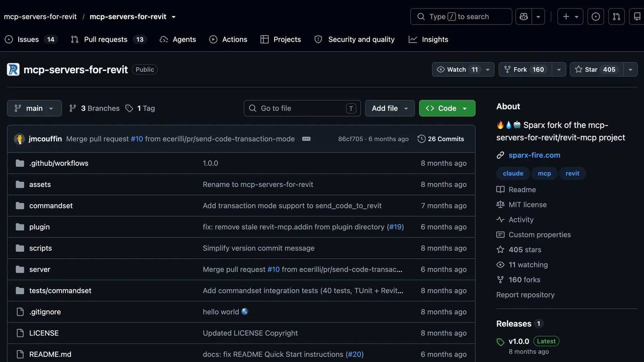
Task: Click the Type / to search field
Action: 461,16
